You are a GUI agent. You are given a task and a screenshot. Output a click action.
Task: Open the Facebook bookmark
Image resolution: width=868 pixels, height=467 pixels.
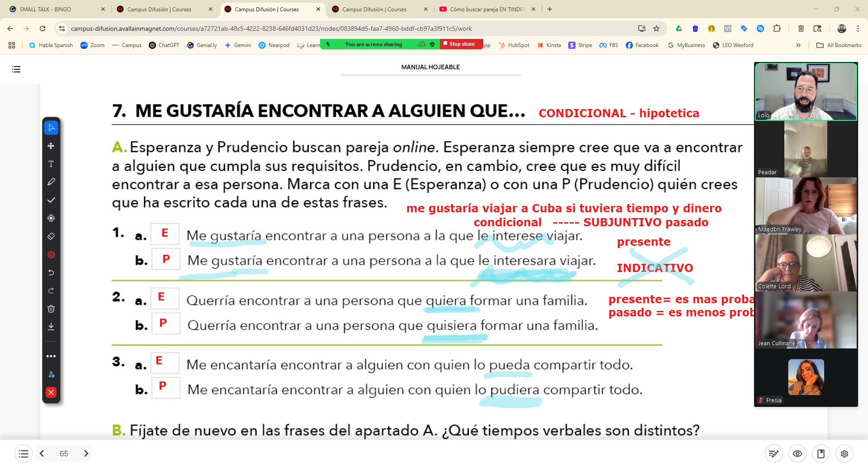(x=642, y=45)
